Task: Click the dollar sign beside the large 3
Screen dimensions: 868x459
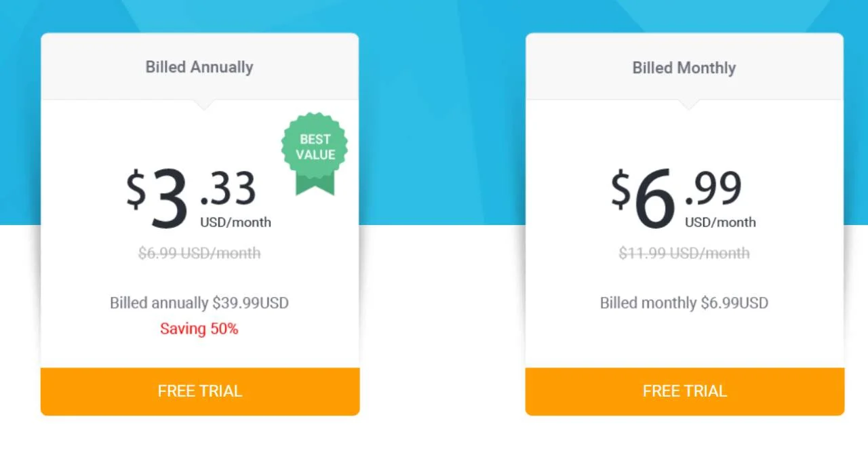Action: coord(136,188)
